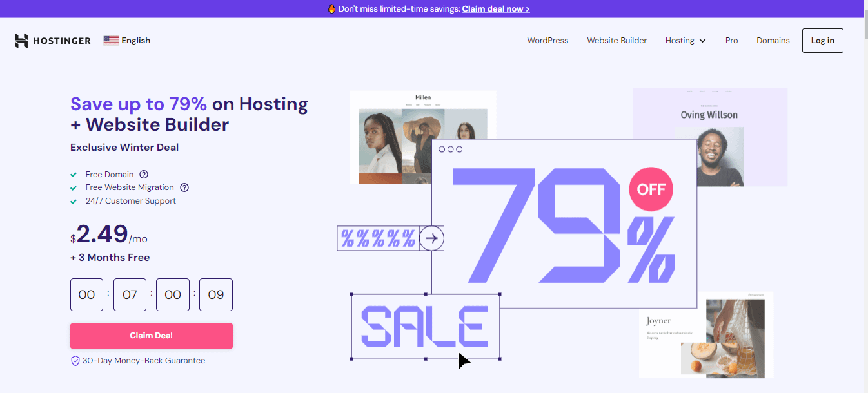Click the shield icon near Money-Back Guarantee
The image size is (868, 393).
[75, 361]
